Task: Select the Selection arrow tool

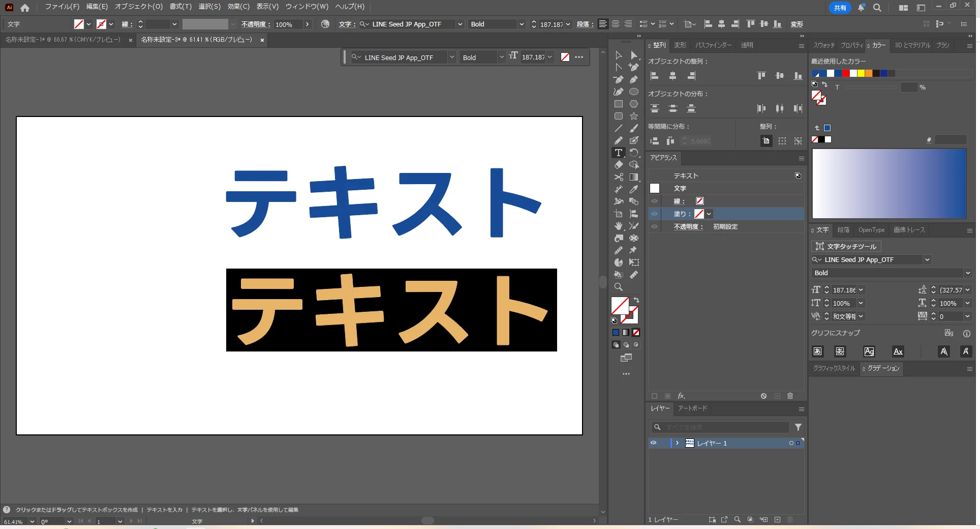Action: 618,55
